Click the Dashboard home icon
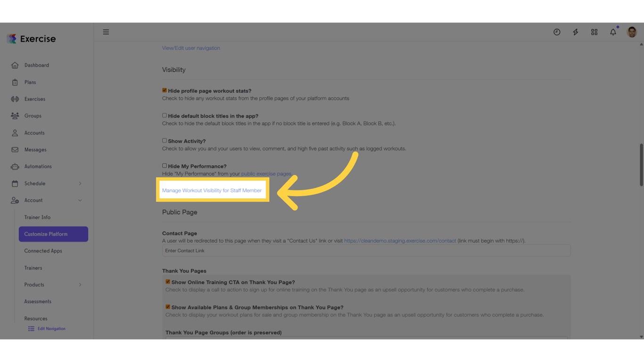The width and height of the screenshot is (644, 362). point(15,65)
